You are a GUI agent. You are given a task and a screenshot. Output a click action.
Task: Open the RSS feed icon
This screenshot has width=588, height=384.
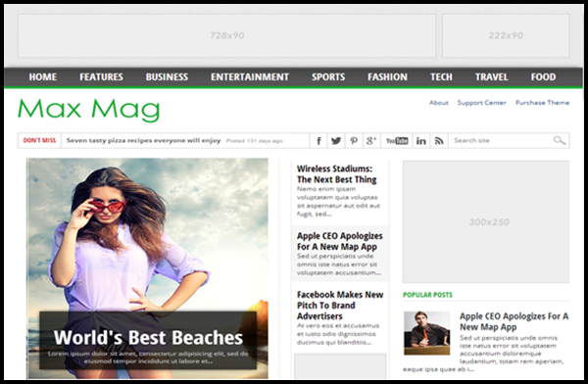(439, 141)
